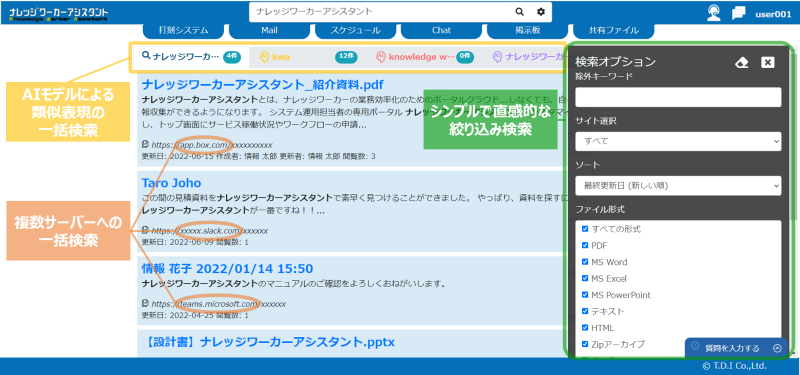This screenshot has height=375, width=800.
Task: Click the 除外キーワード input field
Action: (678, 97)
